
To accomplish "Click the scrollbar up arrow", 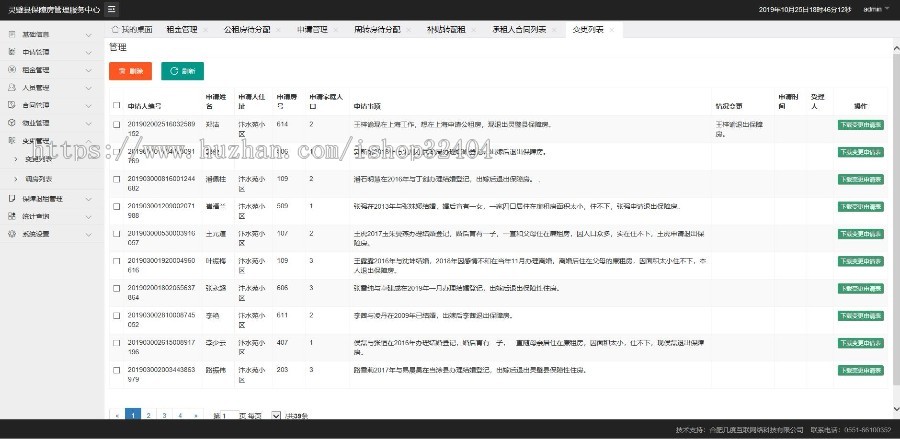I will [896, 49].
